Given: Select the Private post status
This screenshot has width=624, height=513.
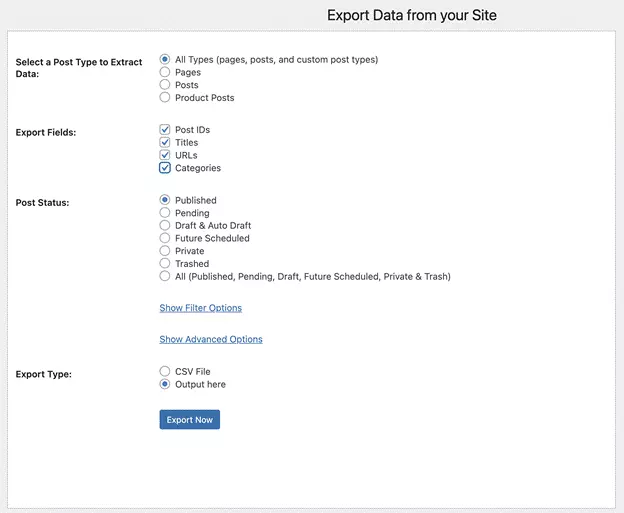Looking at the screenshot, I should tap(165, 251).
